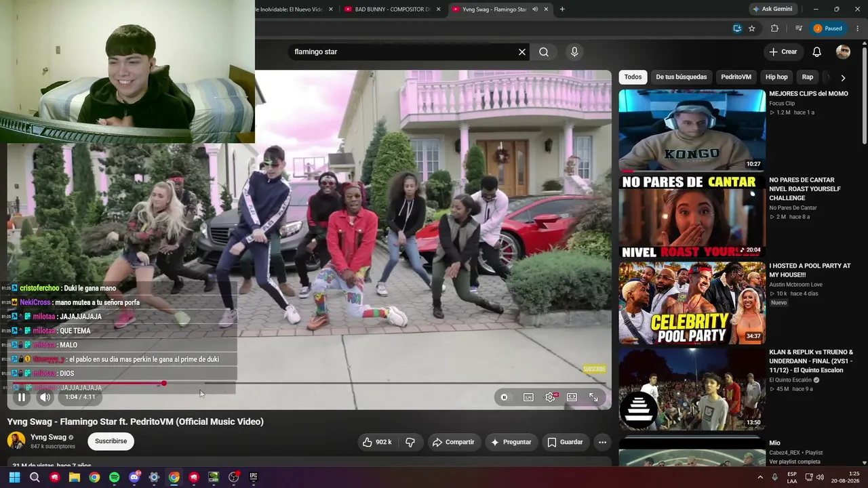Image resolution: width=868 pixels, height=488 pixels.
Task: Open Discord from the taskbar
Action: click(134, 477)
